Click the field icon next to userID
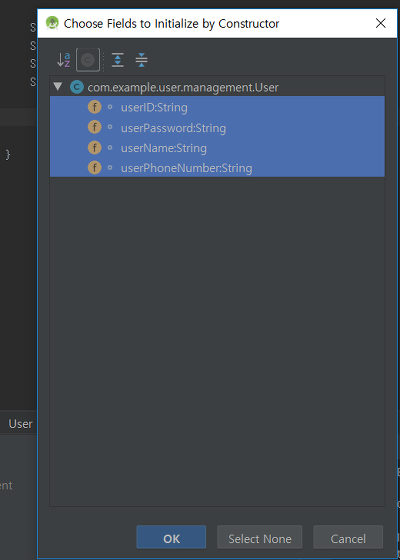The image size is (400, 560). click(95, 107)
